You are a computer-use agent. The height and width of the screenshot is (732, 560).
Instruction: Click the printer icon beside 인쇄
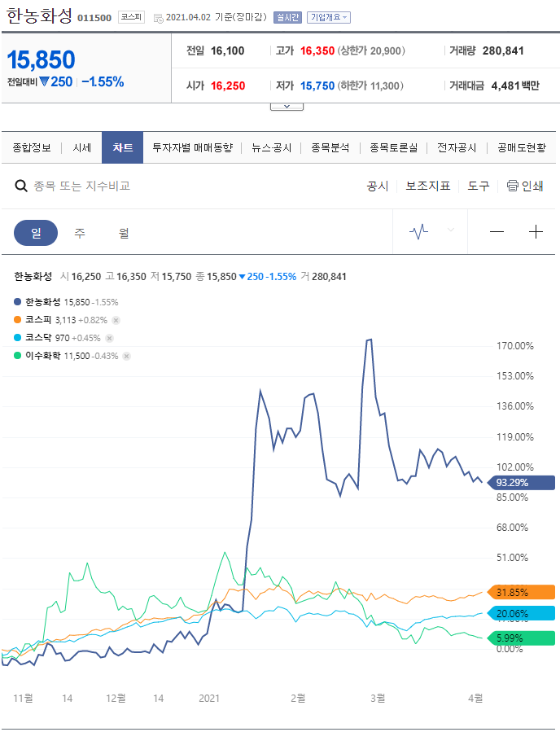point(513,186)
